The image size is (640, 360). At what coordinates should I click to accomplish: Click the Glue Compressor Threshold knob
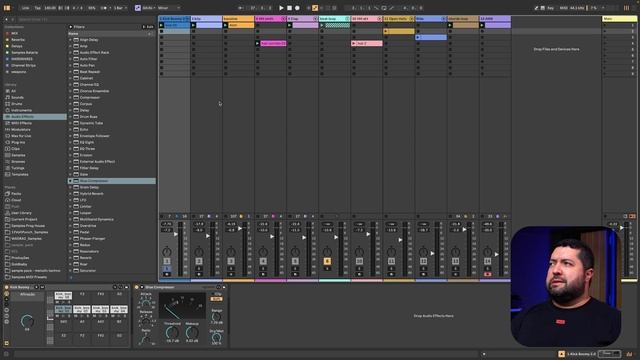(x=172, y=332)
